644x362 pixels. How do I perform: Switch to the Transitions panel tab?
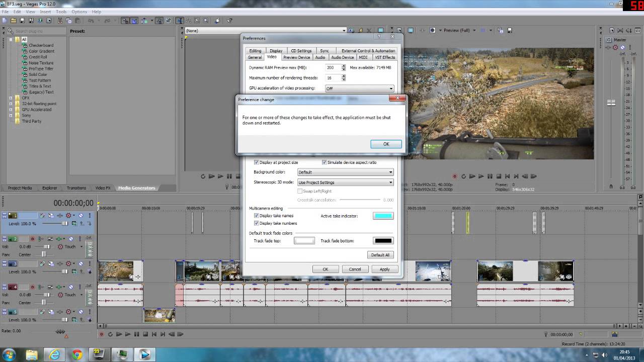click(76, 188)
